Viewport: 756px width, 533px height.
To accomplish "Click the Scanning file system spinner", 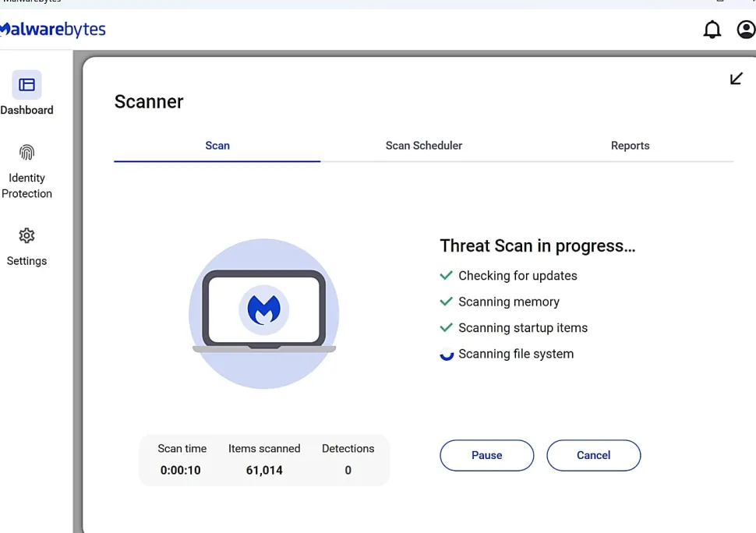I will (447, 355).
